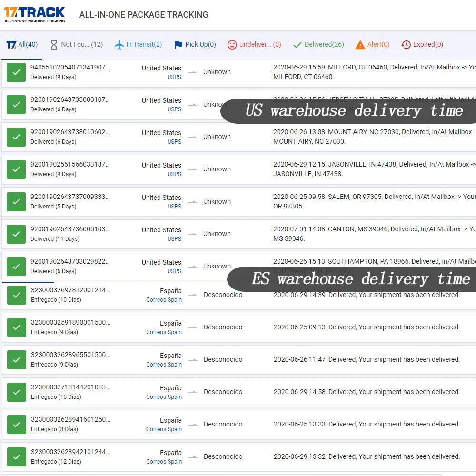Click the hourglass Not Found icon
476x476 pixels.
point(54,45)
